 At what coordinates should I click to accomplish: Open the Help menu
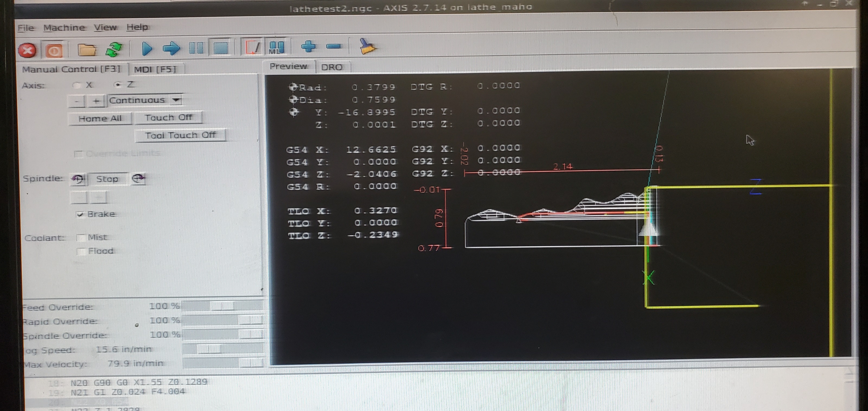137,27
